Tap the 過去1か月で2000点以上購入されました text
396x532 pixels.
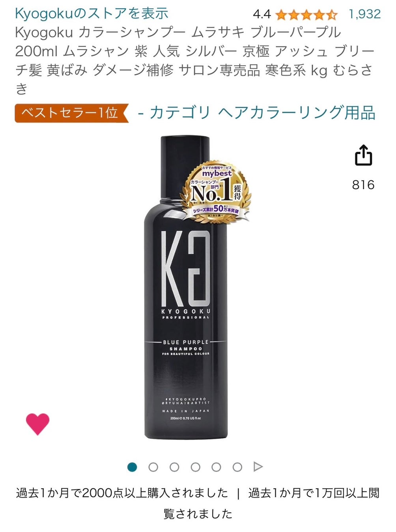(122, 493)
